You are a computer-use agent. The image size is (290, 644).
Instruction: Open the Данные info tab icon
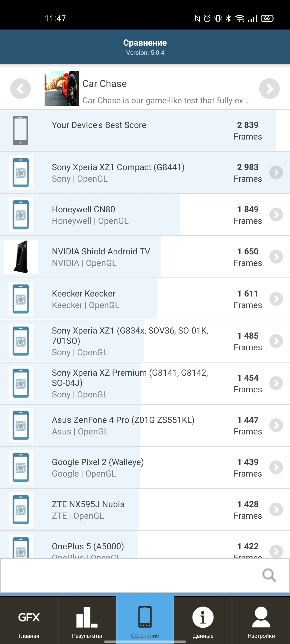click(x=203, y=617)
